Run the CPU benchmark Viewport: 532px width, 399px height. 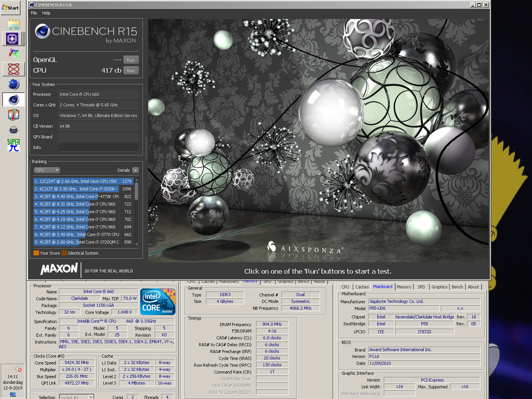(131, 71)
